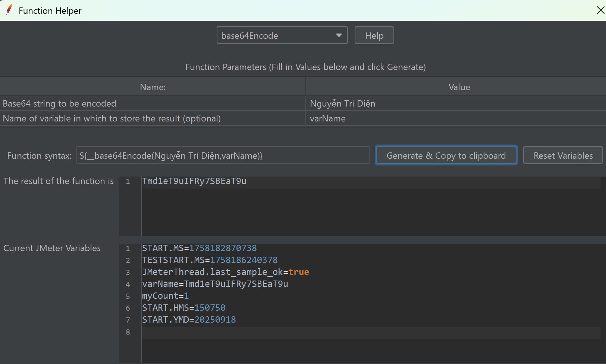Click the result text Tmd1eT9uIFRy7SBEaT9u
The image size is (606, 364).
click(x=194, y=181)
